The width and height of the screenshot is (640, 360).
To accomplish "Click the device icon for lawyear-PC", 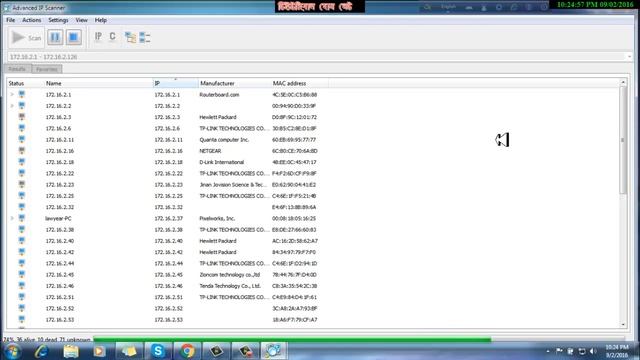I will pyautogui.click(x=22, y=218).
